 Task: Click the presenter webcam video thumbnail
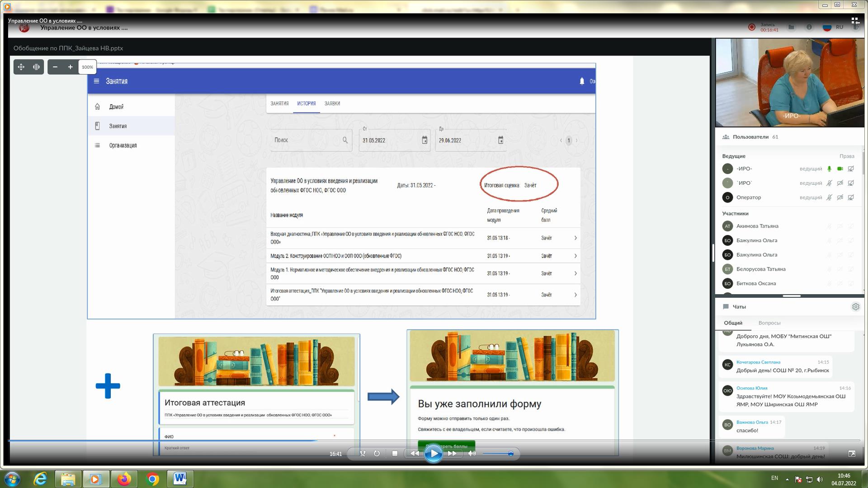tap(789, 83)
